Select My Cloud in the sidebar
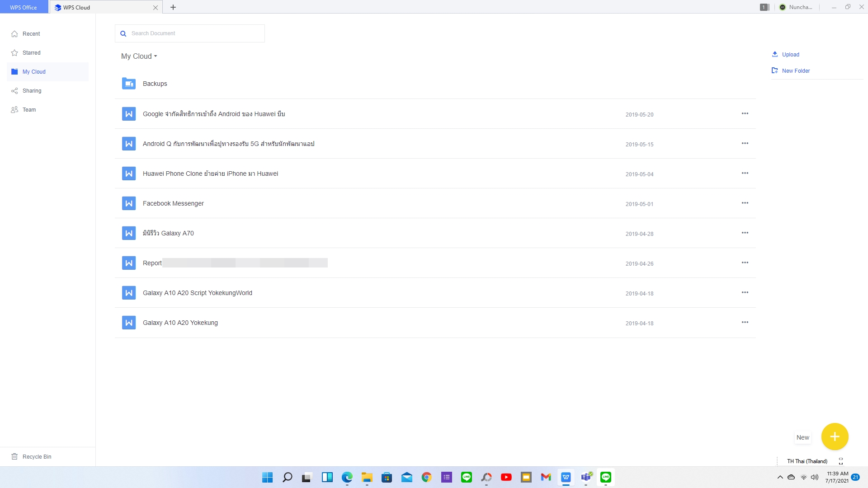Image resolution: width=868 pixels, height=488 pixels. click(47, 72)
